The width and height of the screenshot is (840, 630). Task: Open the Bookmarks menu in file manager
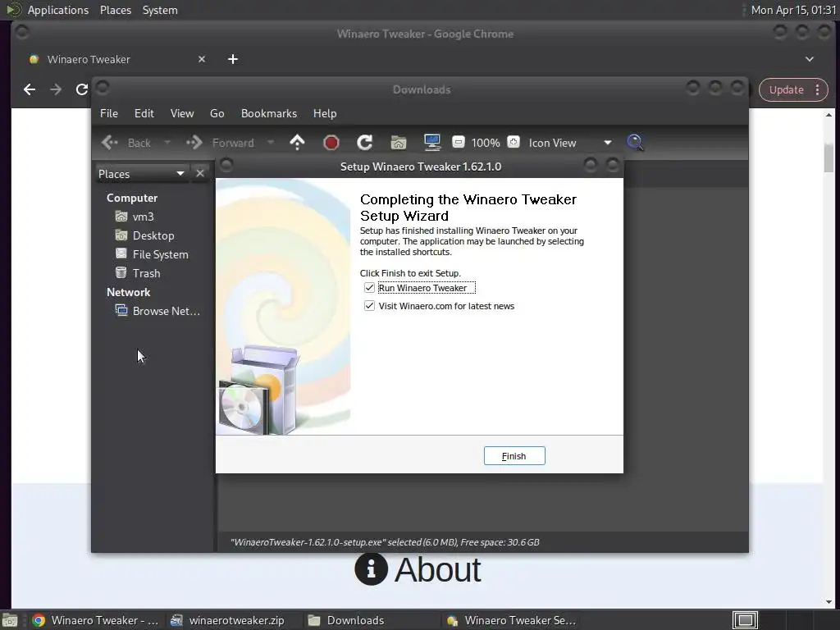(x=269, y=113)
